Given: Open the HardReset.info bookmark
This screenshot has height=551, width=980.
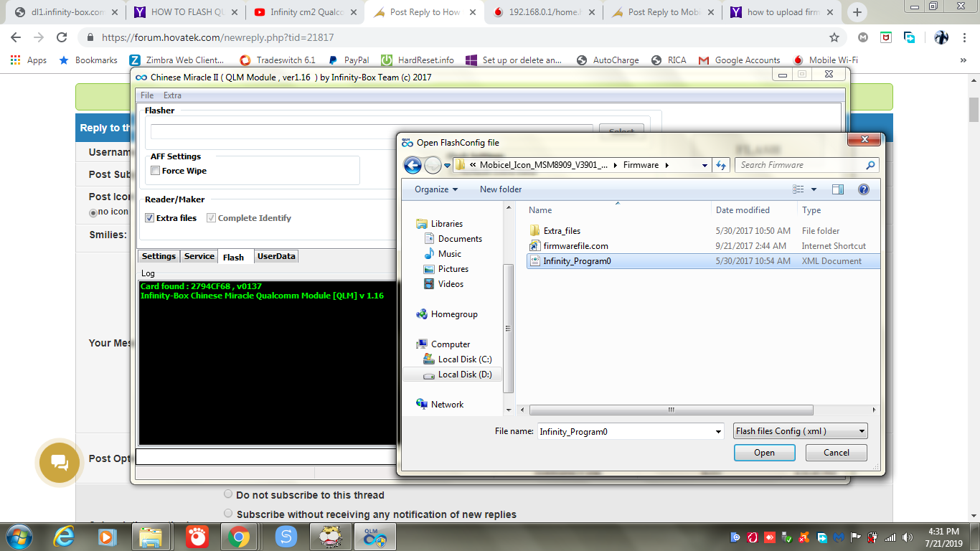Looking at the screenshot, I should (x=418, y=60).
